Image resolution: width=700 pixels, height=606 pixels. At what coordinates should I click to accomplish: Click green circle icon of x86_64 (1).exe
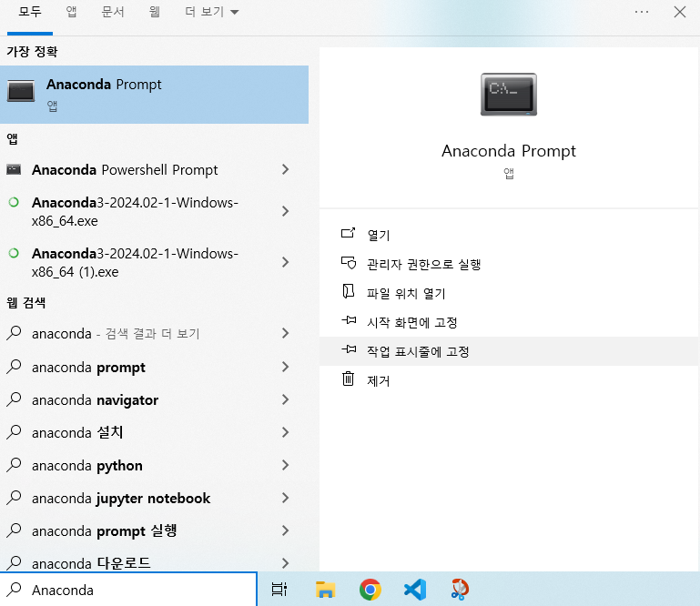tap(14, 253)
